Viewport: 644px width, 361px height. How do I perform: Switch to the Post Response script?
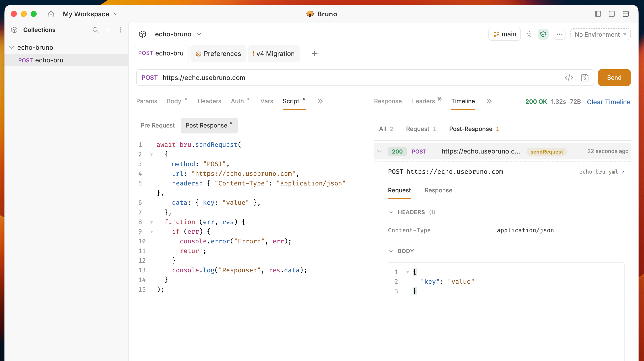coord(209,126)
